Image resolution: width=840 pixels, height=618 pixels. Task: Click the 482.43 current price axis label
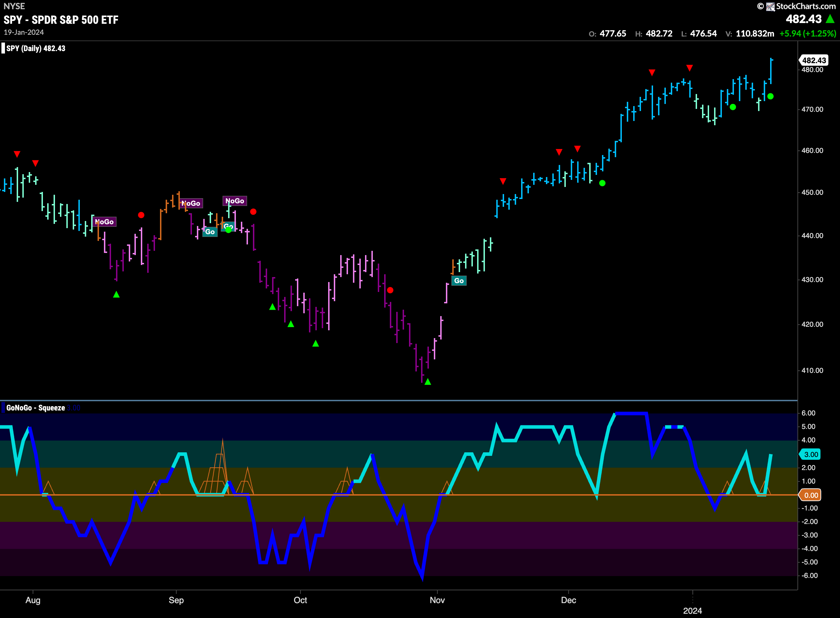[813, 60]
